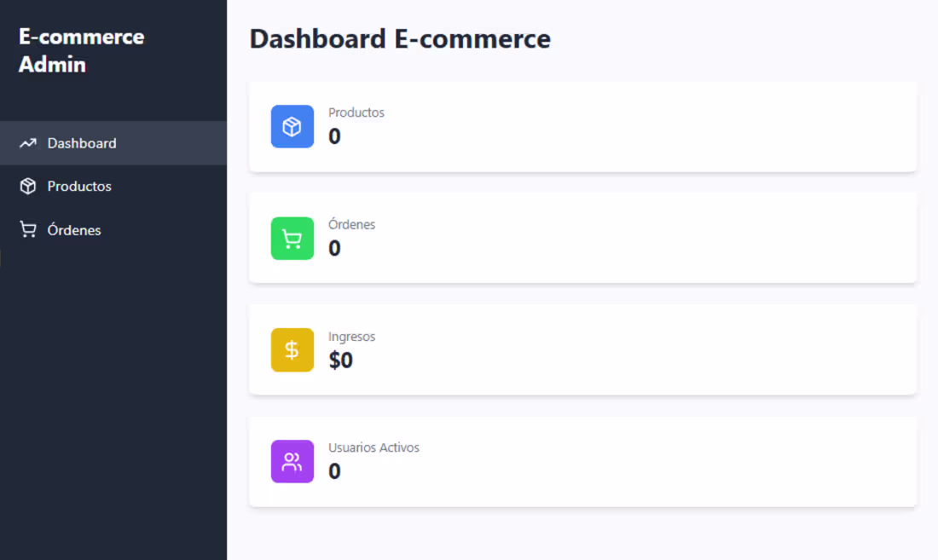Click the Ingresos summary card

point(582,349)
